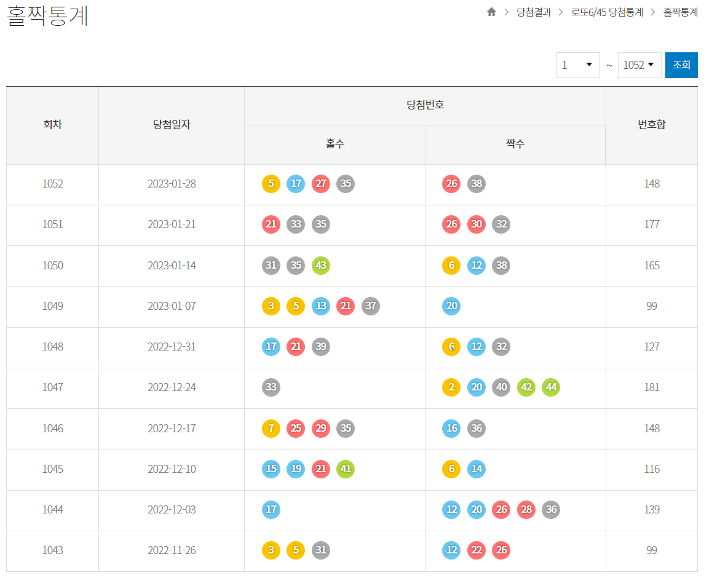
Task: Select the blue ball 17 in round 1044
Action: pos(271,510)
